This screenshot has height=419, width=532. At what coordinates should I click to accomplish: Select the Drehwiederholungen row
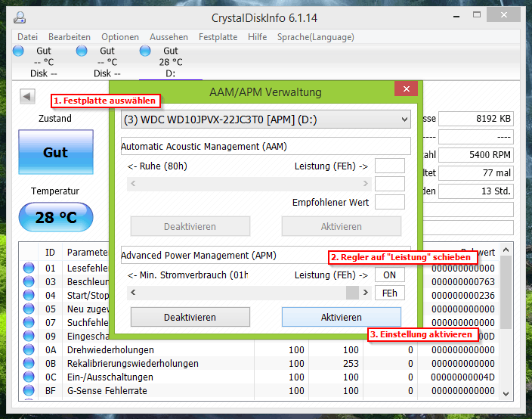(x=259, y=349)
